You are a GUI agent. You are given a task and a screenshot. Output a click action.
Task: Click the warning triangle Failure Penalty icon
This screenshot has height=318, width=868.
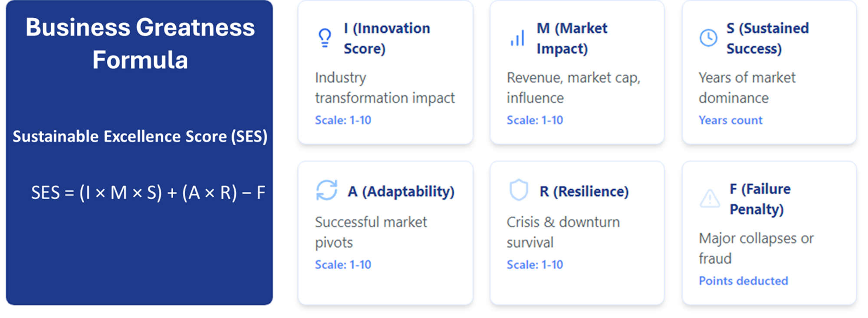(x=710, y=199)
